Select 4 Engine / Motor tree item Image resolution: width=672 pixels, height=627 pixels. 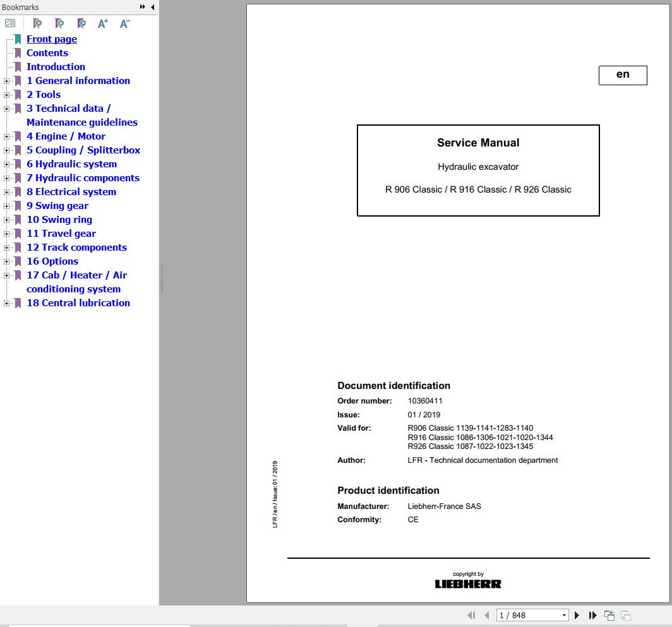[x=66, y=136]
